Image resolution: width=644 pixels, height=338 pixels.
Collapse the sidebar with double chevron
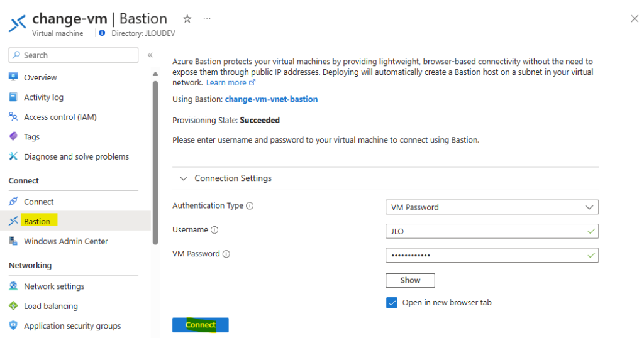150,55
